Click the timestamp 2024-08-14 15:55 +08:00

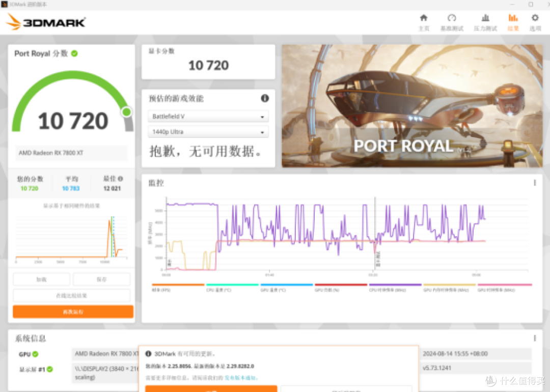[455, 353]
